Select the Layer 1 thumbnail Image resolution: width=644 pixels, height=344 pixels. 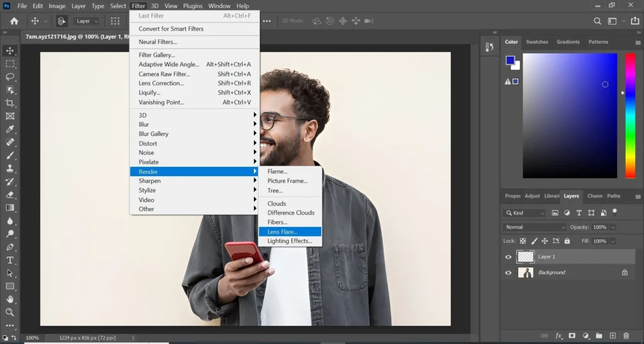pos(525,257)
